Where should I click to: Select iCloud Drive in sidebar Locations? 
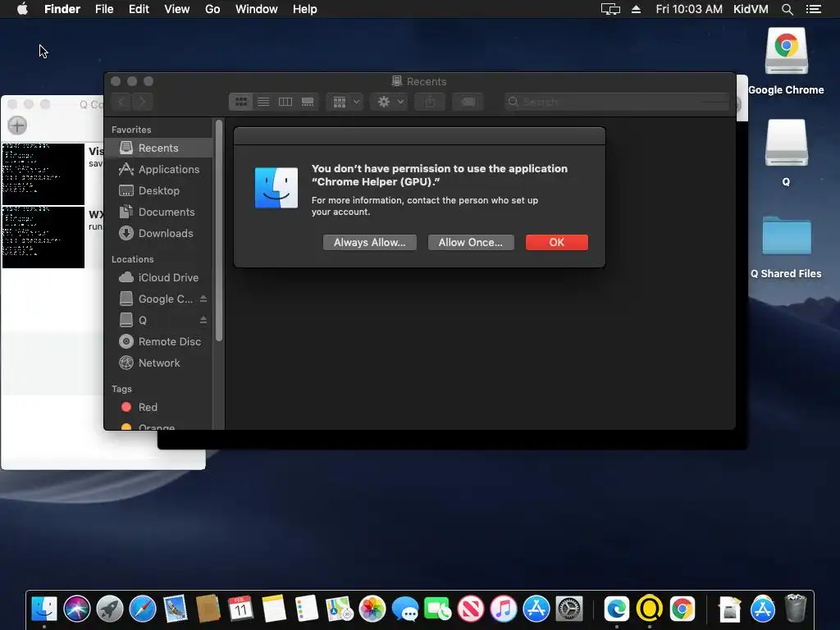click(158, 277)
